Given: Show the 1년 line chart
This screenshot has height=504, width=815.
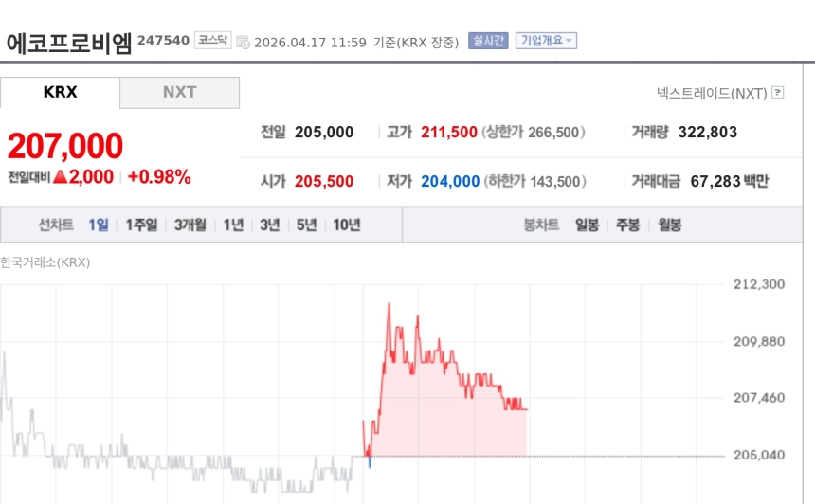Looking at the screenshot, I should click(x=233, y=225).
